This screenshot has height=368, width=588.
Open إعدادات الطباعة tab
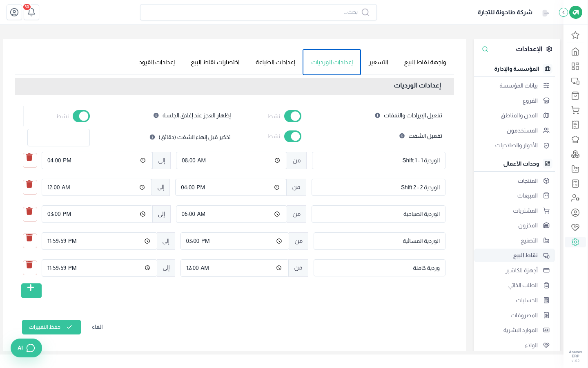pos(275,62)
